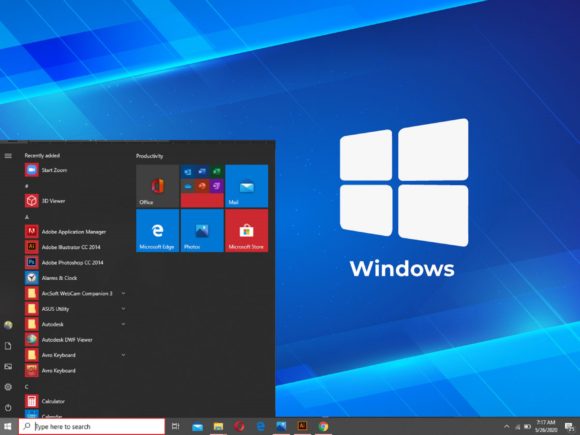Click the Recently added heading
Viewport: 580px width, 435px height.
[x=42, y=156]
